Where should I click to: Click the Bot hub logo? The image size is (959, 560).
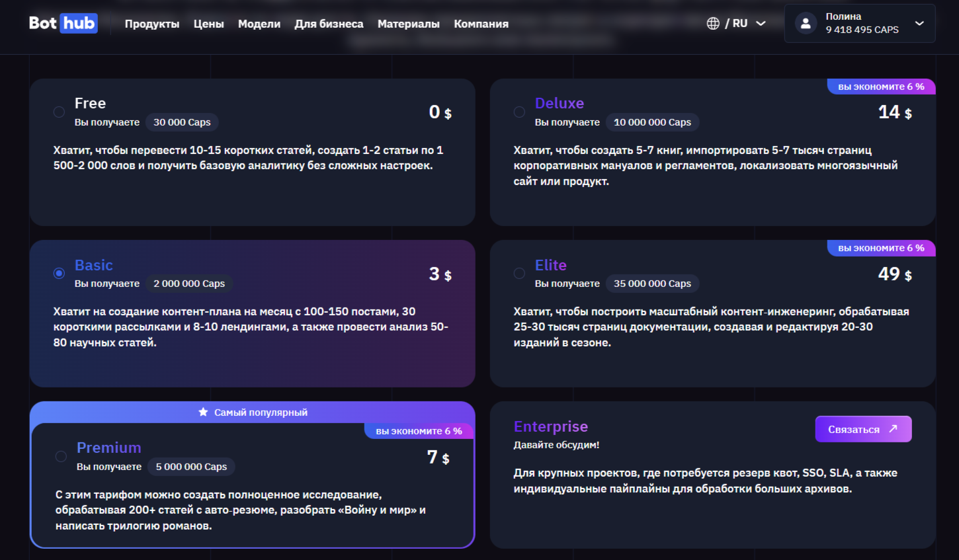(62, 22)
